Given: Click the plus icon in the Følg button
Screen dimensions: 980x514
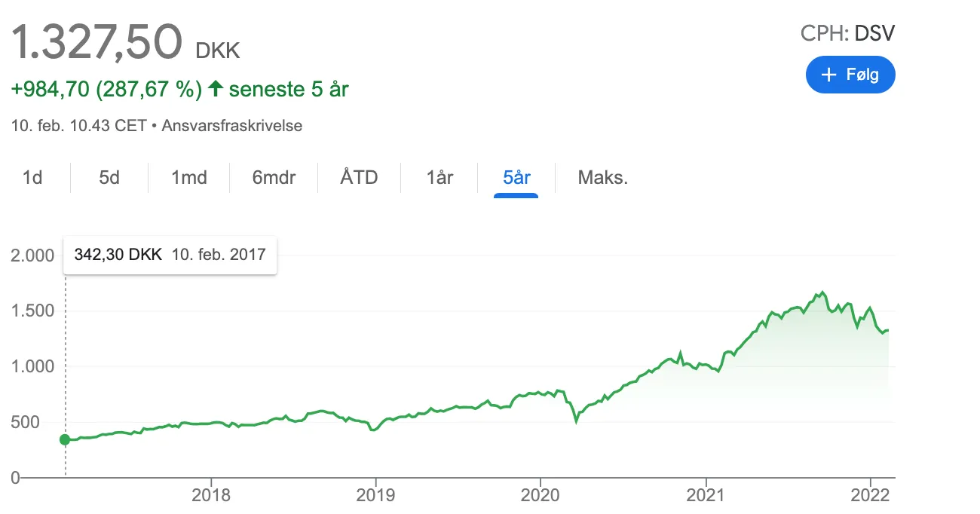Looking at the screenshot, I should pyautogui.click(x=829, y=75).
